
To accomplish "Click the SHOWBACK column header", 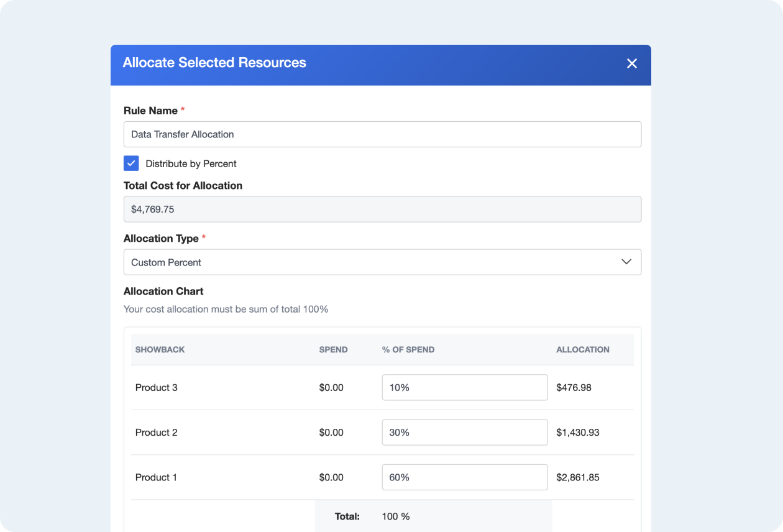I will coord(160,350).
